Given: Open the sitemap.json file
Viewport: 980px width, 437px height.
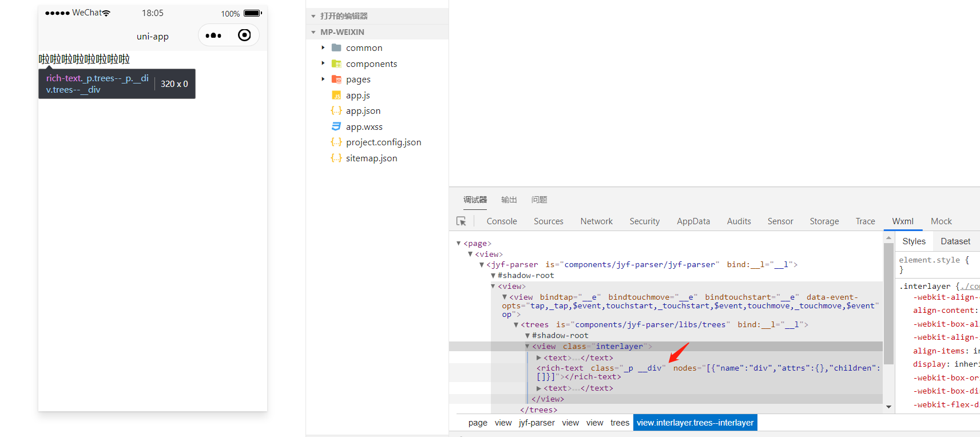Looking at the screenshot, I should [x=371, y=158].
